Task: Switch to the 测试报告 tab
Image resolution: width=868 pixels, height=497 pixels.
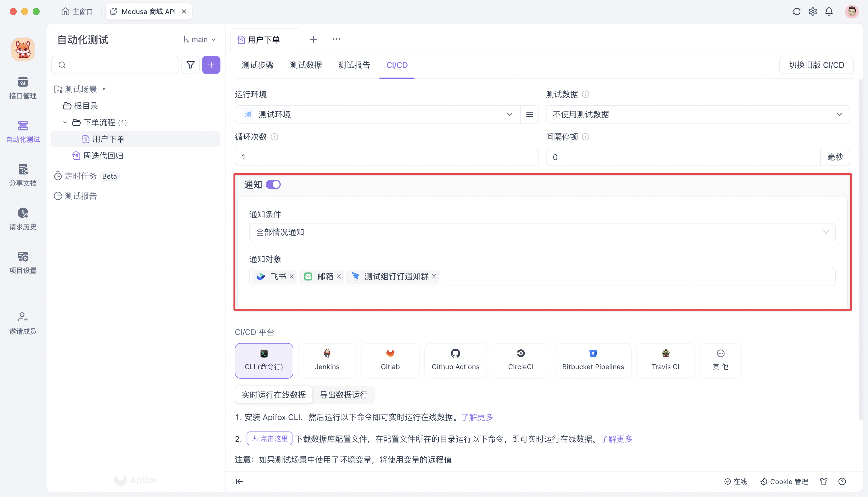Action: tap(354, 65)
